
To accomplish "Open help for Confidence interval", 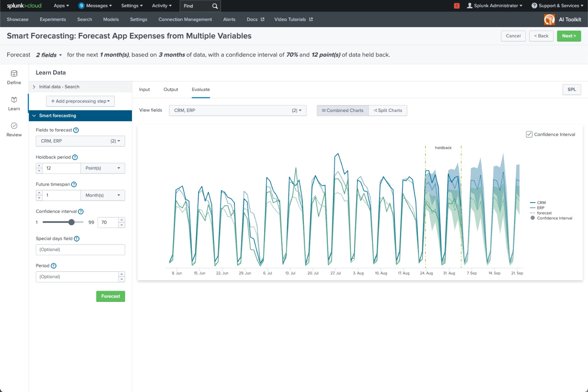I will coord(81,212).
